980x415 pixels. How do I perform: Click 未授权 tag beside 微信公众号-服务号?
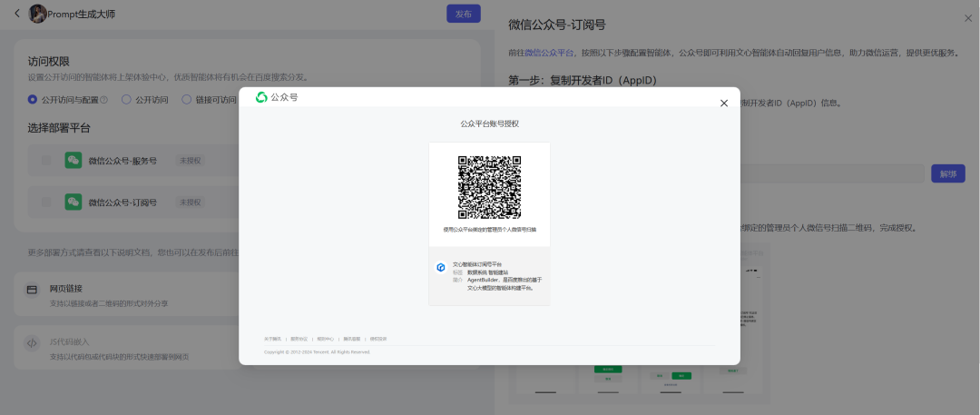190,161
